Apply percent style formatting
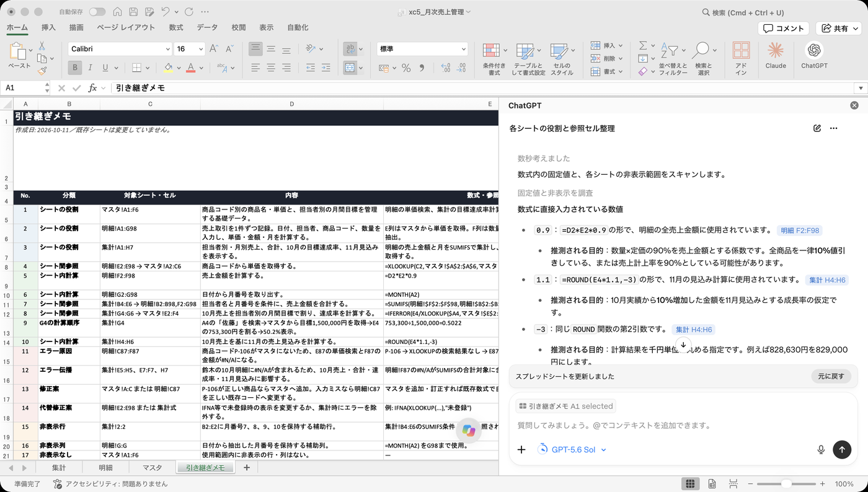The image size is (868, 492). [x=406, y=68]
